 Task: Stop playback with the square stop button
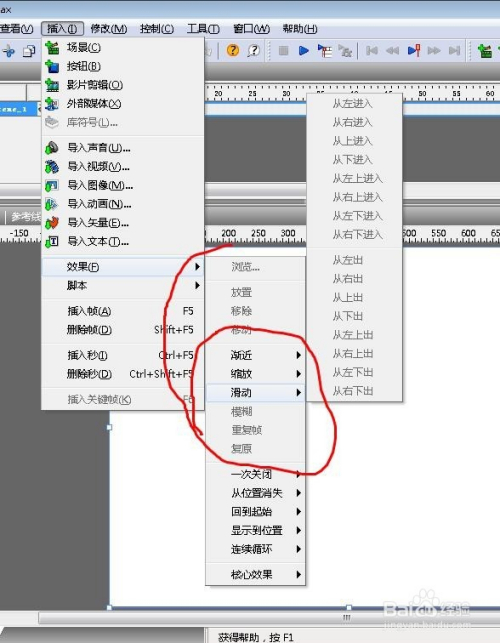(283, 50)
